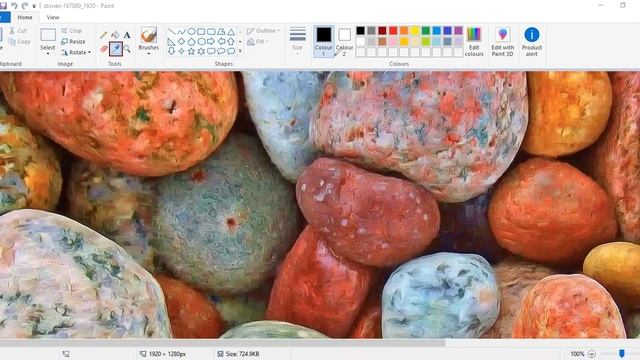Pick the green palette swatch

426,31
